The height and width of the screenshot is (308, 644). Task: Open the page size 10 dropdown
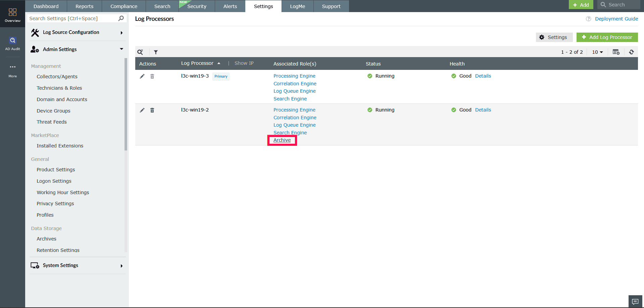pyautogui.click(x=597, y=52)
